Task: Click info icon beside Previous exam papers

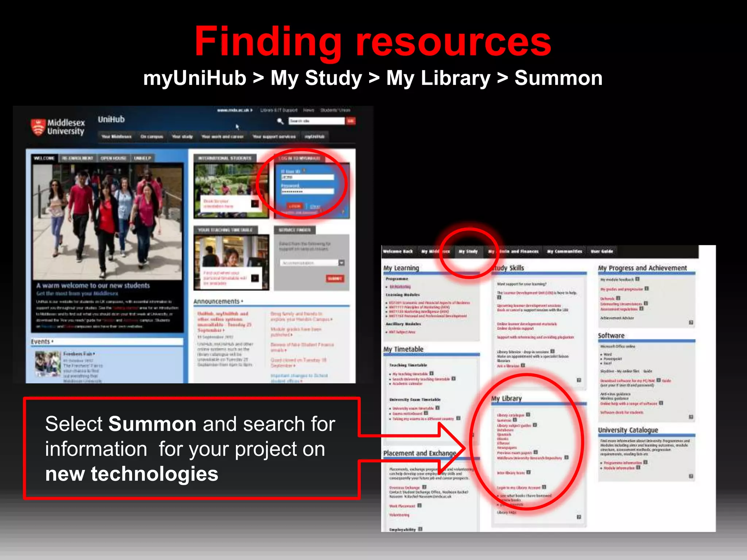Action: pos(535,452)
